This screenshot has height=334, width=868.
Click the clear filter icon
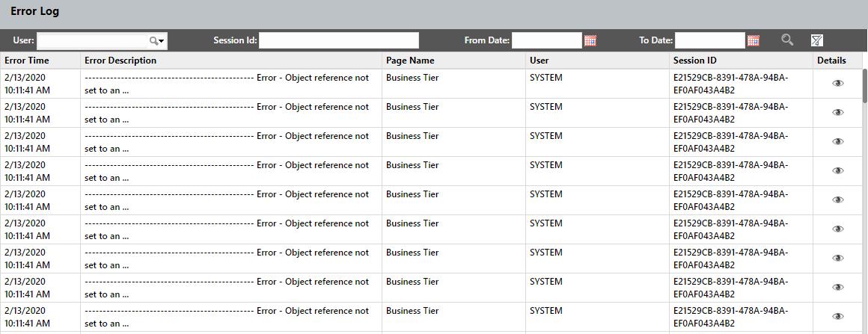[817, 40]
